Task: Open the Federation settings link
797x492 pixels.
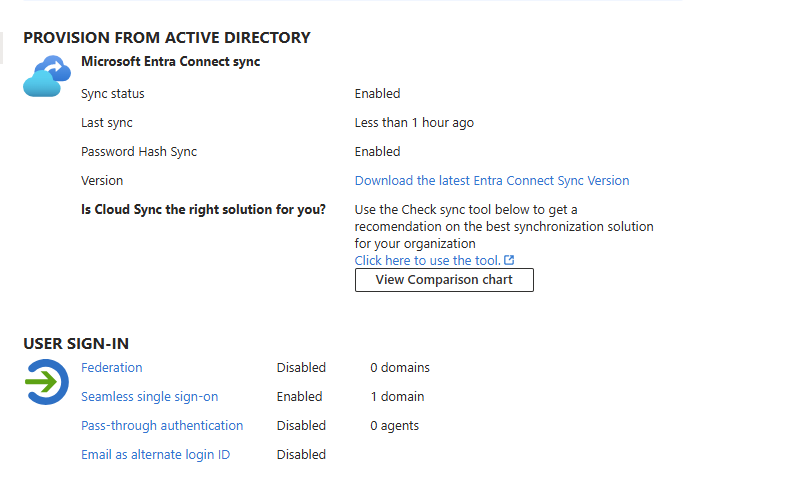Action: coord(112,367)
